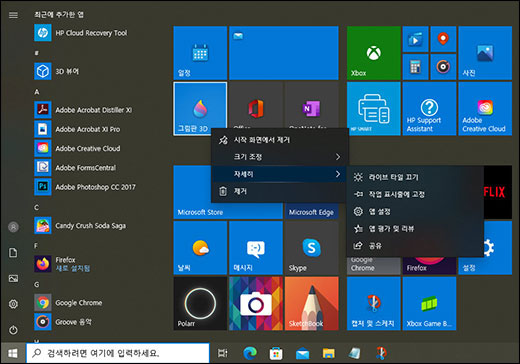This screenshot has width=520, height=364.
Task: Open Task View on taskbar
Action: coord(222,353)
